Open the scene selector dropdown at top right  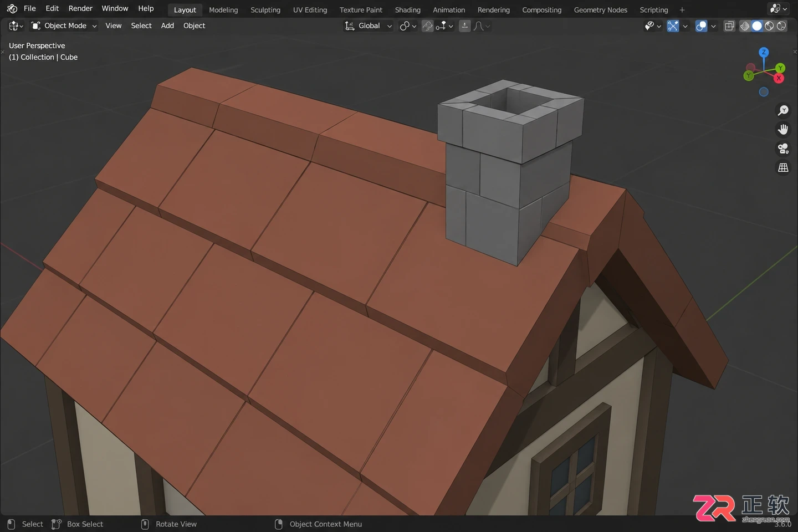[779, 9]
